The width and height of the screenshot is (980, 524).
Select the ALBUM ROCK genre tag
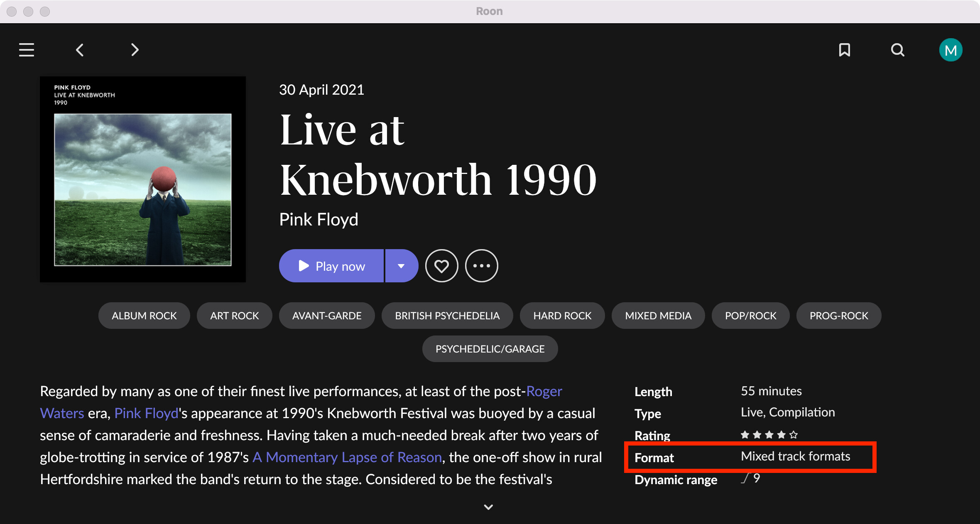(x=144, y=316)
